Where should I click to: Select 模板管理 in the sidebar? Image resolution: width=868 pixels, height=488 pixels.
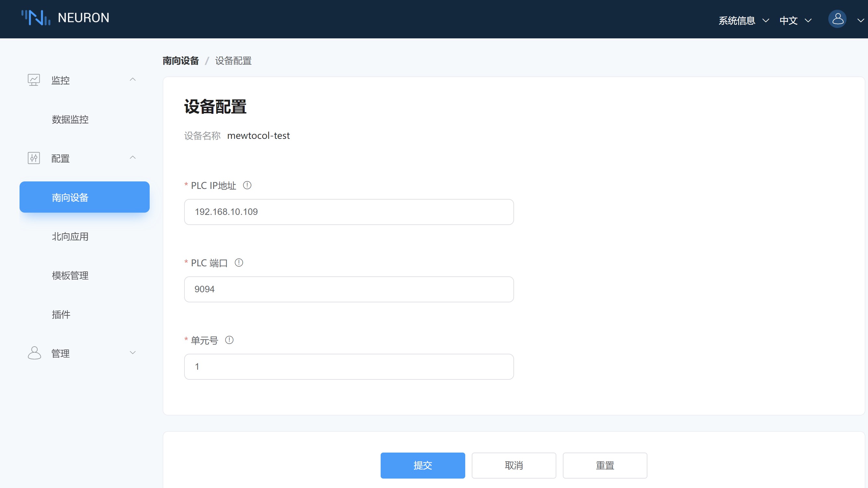(70, 275)
